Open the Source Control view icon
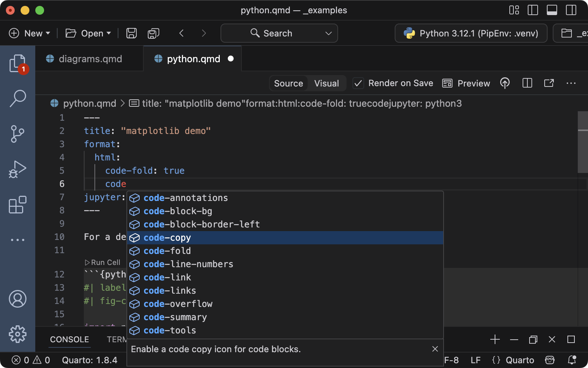 [18, 133]
